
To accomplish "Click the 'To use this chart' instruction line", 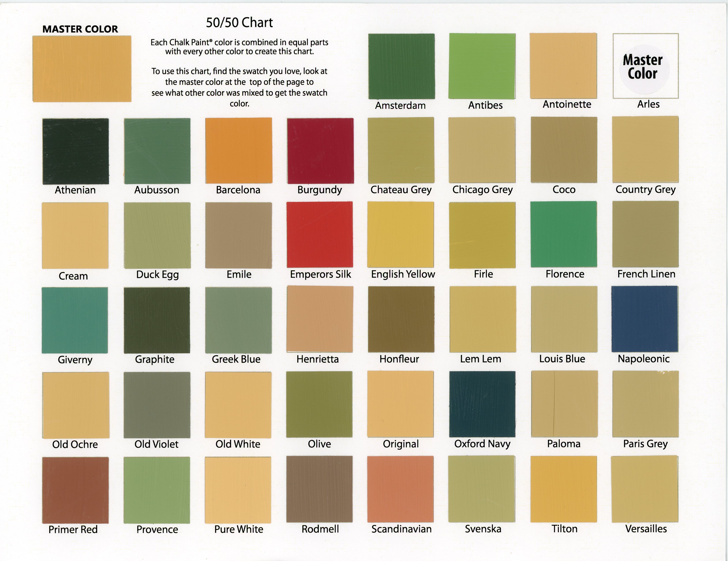I will 239,71.
